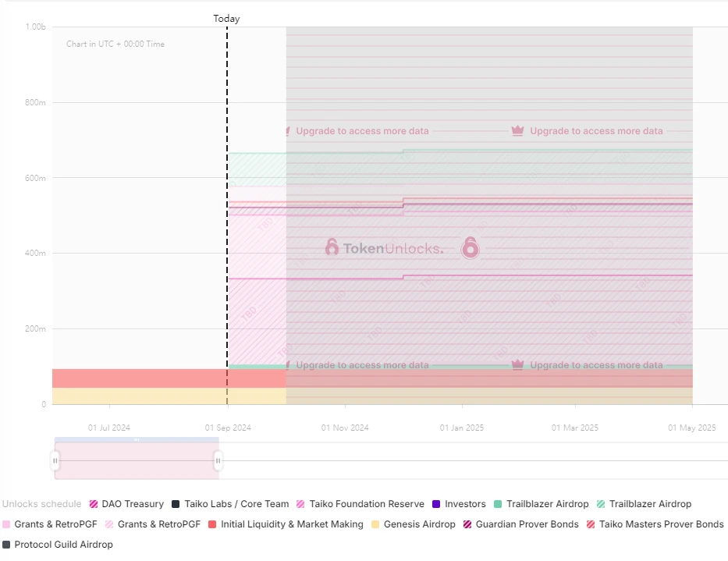The image size is (728, 561).
Task: Click the Guardian Prover Bonds legend swatch
Action: click(467, 524)
